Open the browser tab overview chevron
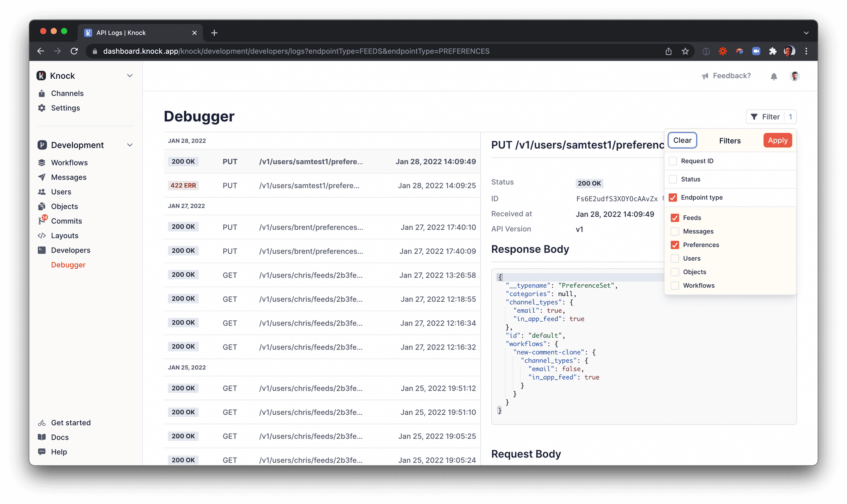The width and height of the screenshot is (847, 504). [x=806, y=33]
